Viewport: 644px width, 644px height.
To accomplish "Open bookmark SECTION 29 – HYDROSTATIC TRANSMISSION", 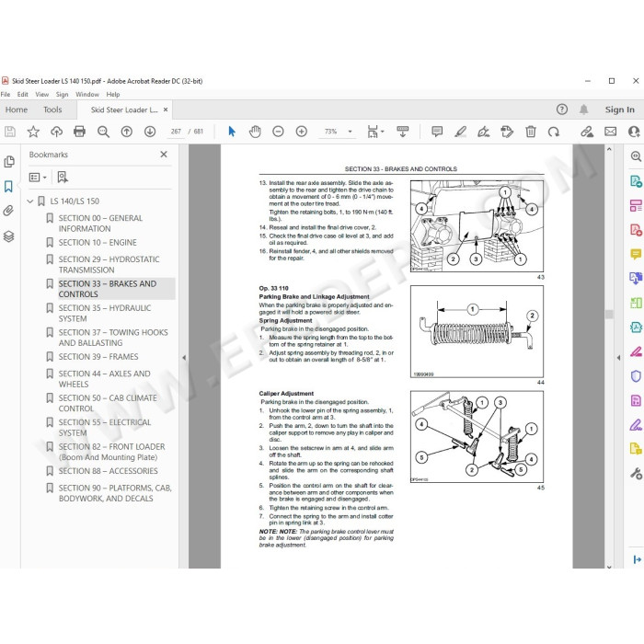I will pyautogui.click(x=109, y=265).
